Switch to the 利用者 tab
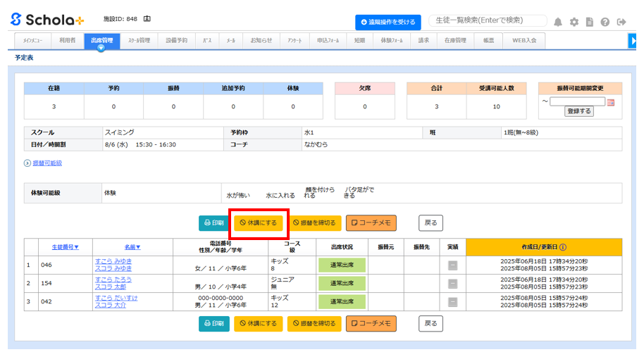The width and height of the screenshot is (644, 352). pos(68,41)
